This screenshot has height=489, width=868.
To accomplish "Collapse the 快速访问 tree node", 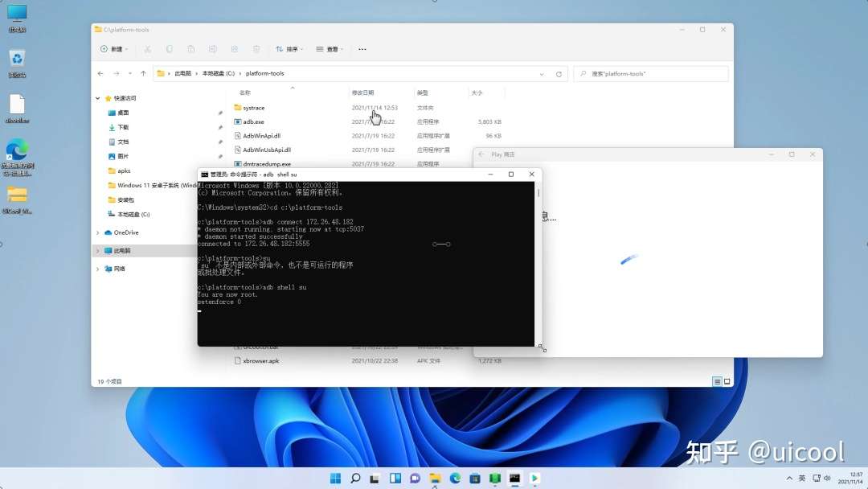I will coord(98,98).
